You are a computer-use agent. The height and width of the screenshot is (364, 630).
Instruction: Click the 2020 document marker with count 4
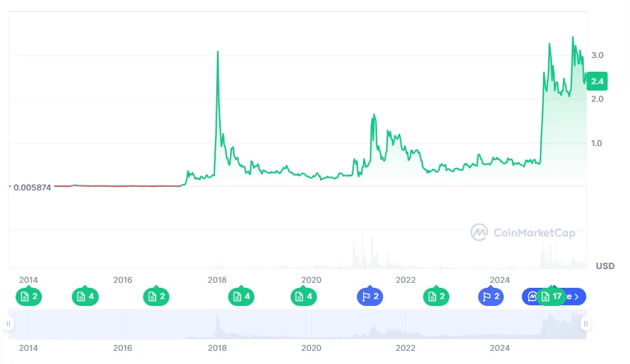tap(303, 297)
